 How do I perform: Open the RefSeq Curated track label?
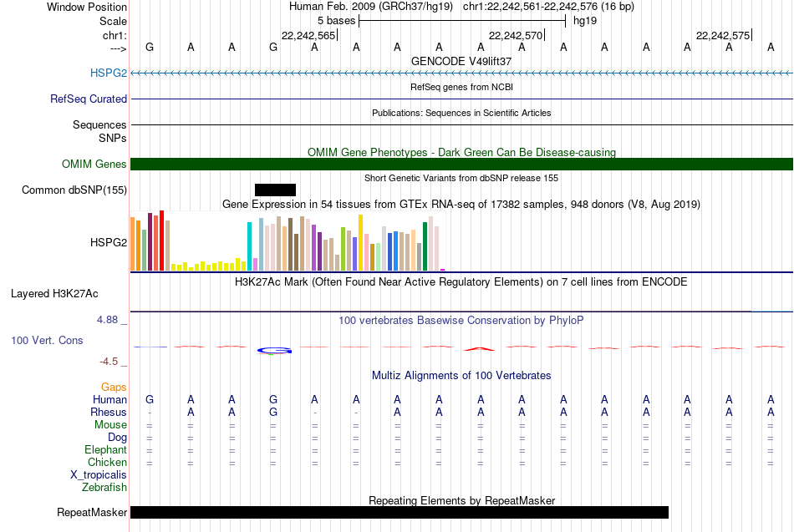(x=88, y=99)
